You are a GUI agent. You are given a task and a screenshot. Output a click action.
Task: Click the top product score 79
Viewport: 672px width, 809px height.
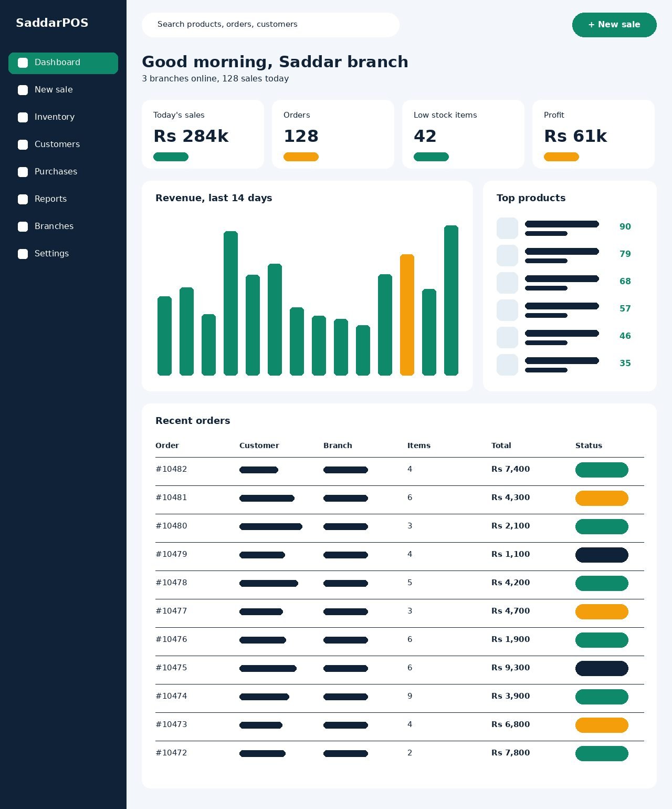[625, 254]
